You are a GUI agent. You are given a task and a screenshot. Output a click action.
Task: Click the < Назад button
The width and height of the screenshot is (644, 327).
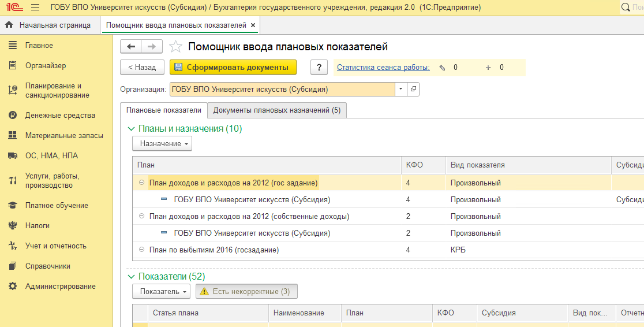click(142, 67)
